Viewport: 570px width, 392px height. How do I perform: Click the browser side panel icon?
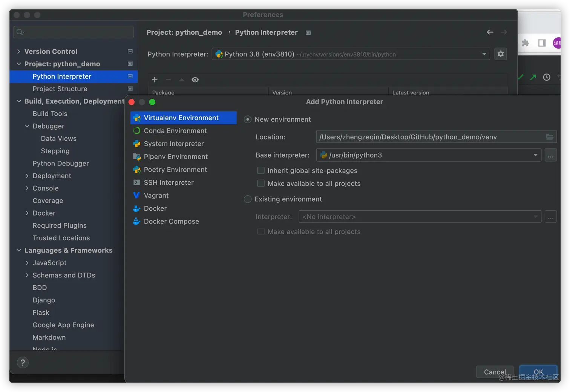click(x=542, y=43)
